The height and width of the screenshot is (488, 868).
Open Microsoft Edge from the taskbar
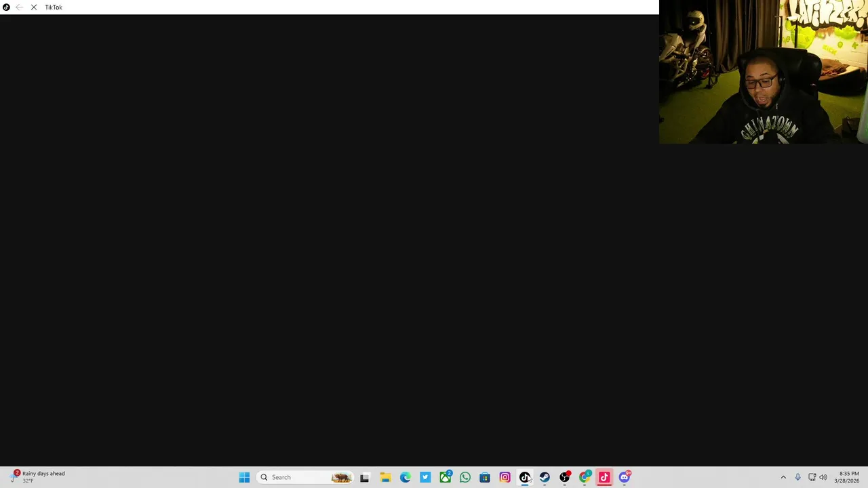coord(405,477)
